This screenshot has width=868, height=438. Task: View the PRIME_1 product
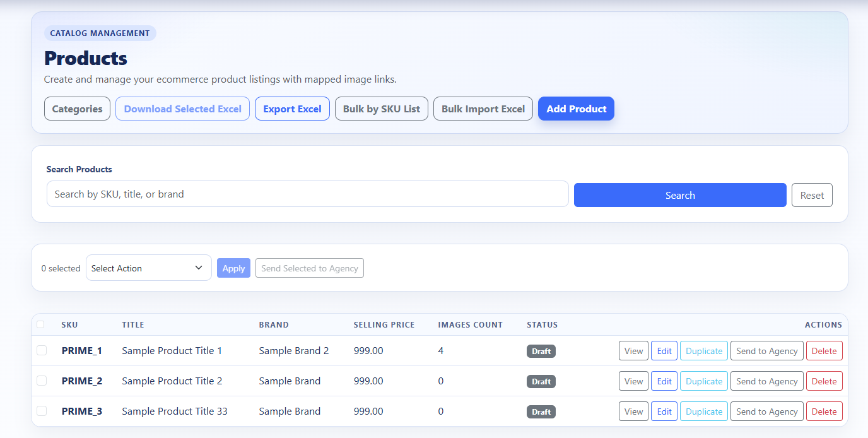coord(633,351)
